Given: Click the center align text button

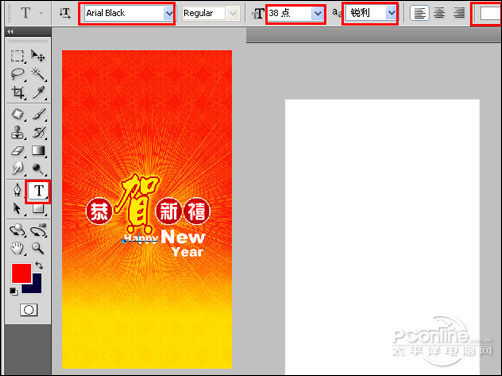Looking at the screenshot, I should (x=439, y=13).
